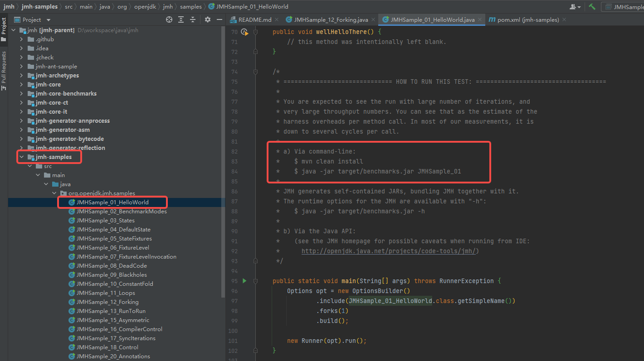
Task: Switch to the JMHSample_12_Forking.java tab
Action: click(331, 20)
